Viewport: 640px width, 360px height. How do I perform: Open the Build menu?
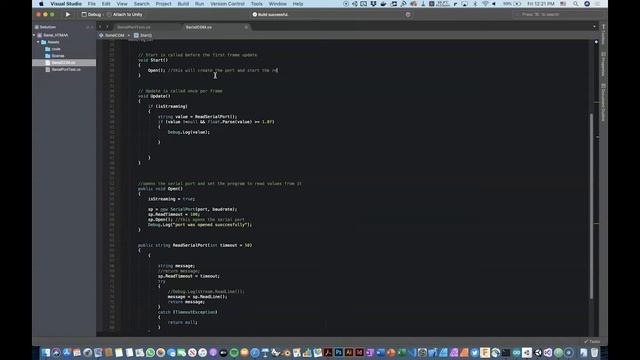[x=183, y=4]
